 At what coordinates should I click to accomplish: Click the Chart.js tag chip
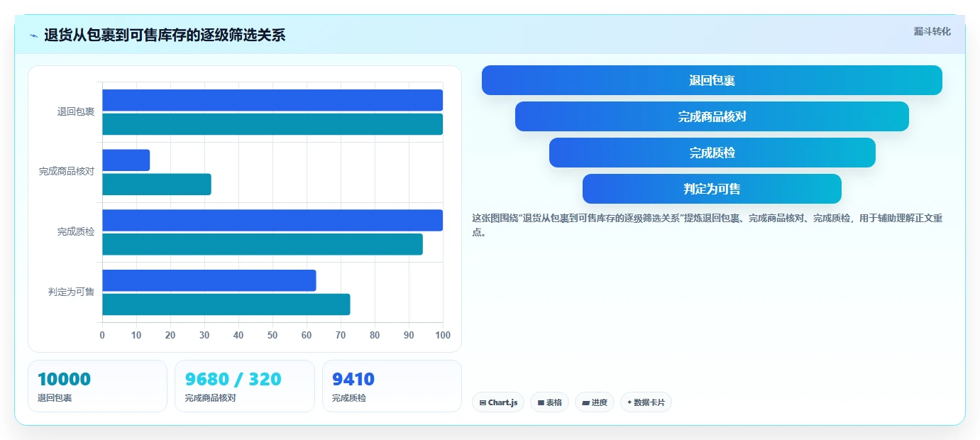498,402
